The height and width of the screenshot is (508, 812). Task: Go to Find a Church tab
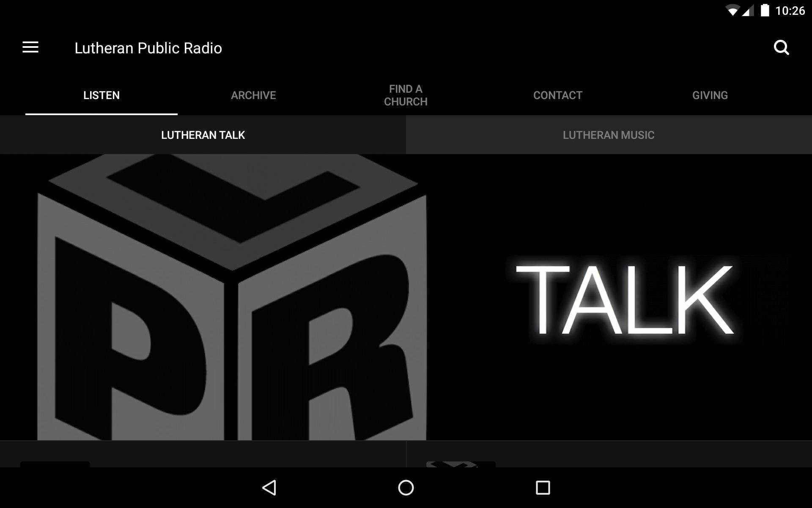[x=406, y=95]
